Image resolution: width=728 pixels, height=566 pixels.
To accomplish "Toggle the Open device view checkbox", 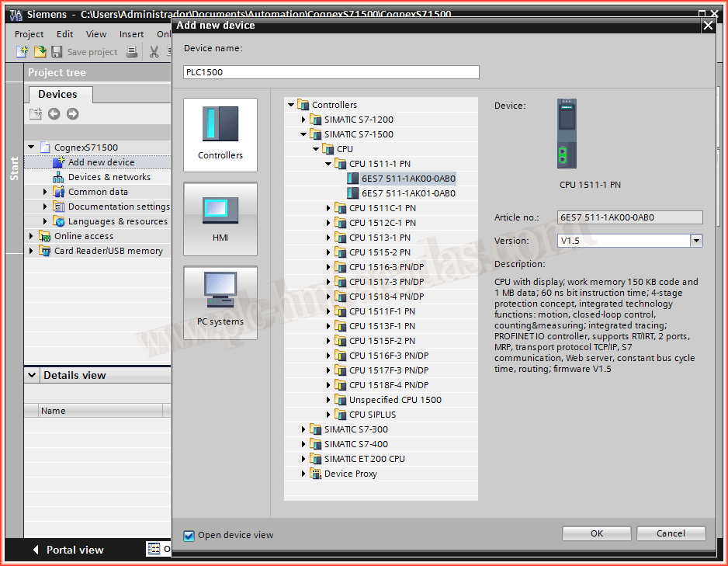I will (x=189, y=535).
